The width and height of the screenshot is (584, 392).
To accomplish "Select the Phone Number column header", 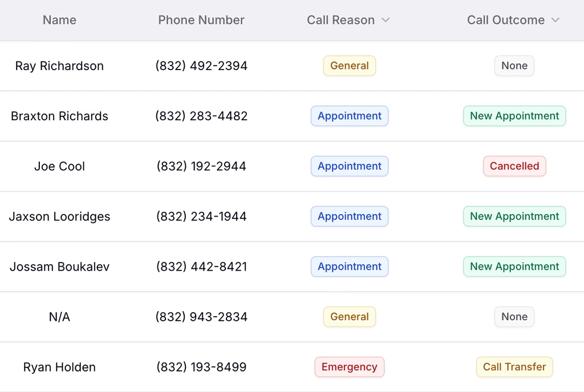I will pos(201,20).
